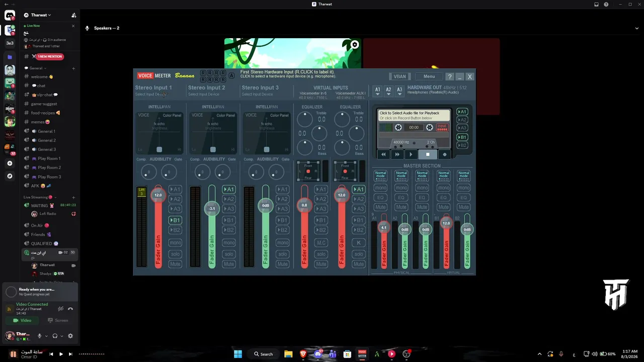
Task: Show hidden system tray icons
Action: [539, 354]
